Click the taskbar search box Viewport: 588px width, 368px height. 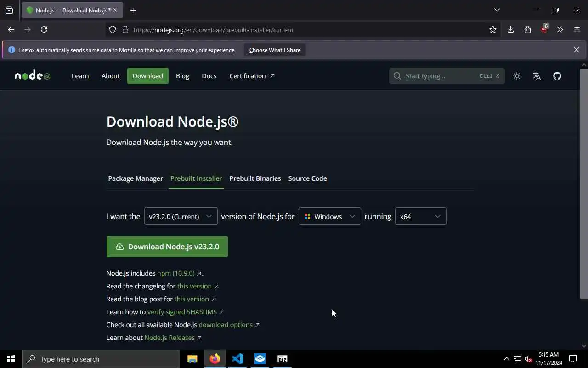click(101, 359)
